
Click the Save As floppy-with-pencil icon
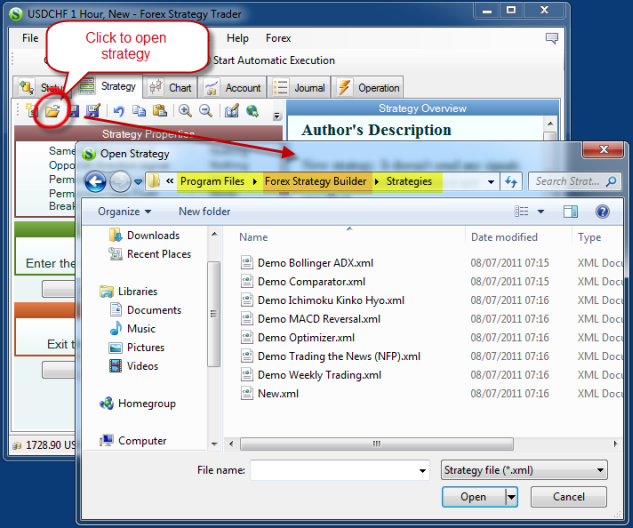pyautogui.click(x=93, y=111)
